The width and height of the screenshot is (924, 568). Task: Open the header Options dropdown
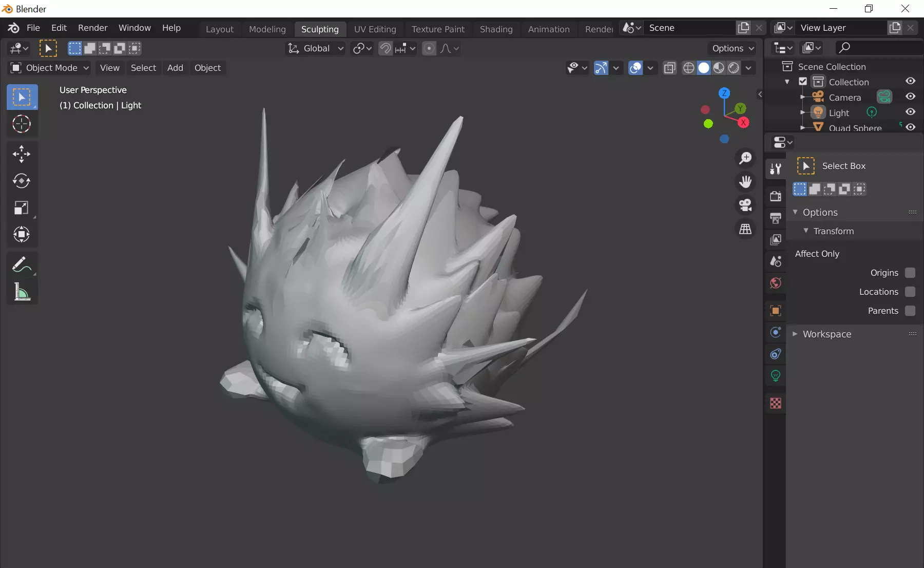[731, 48]
